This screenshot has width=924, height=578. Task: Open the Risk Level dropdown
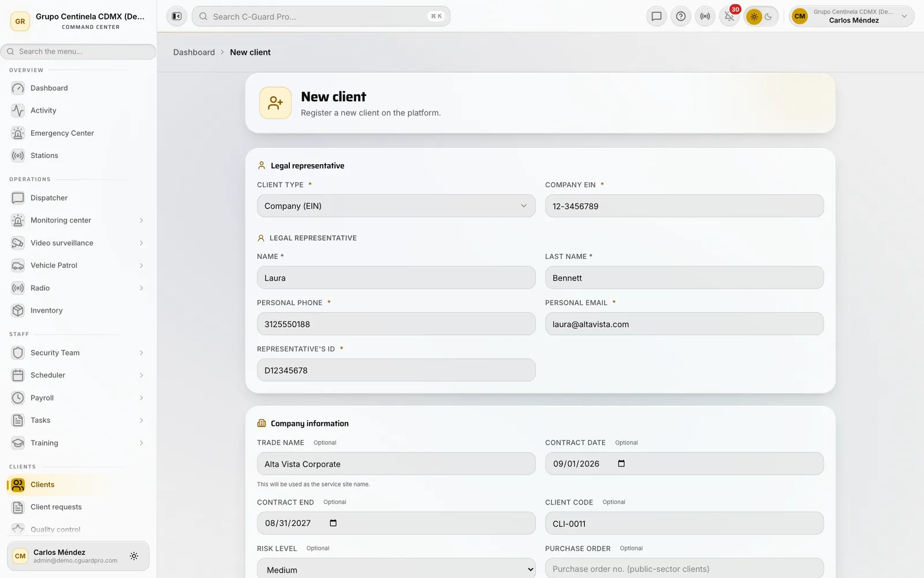click(396, 569)
